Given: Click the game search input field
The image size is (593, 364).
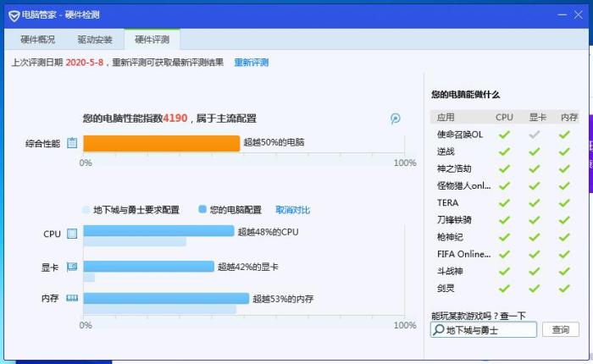Looking at the screenshot, I should tap(484, 329).
